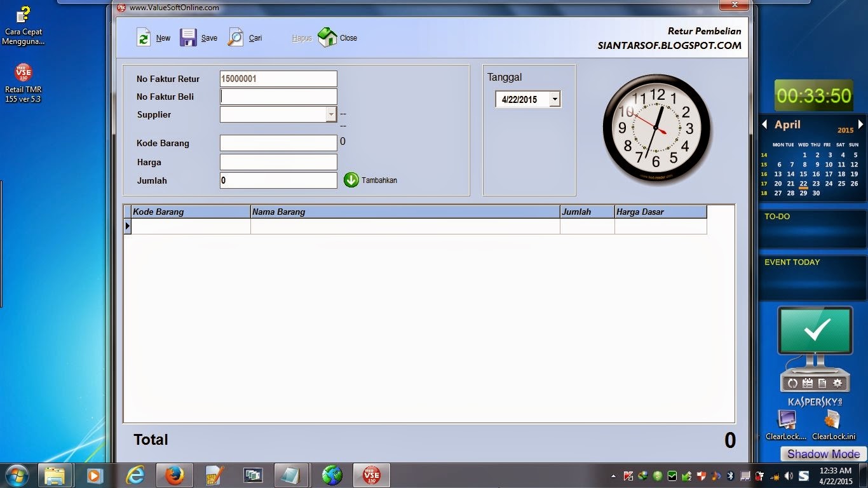Click the analog clock in the form
Screen dimensions: 868x488
(657, 129)
